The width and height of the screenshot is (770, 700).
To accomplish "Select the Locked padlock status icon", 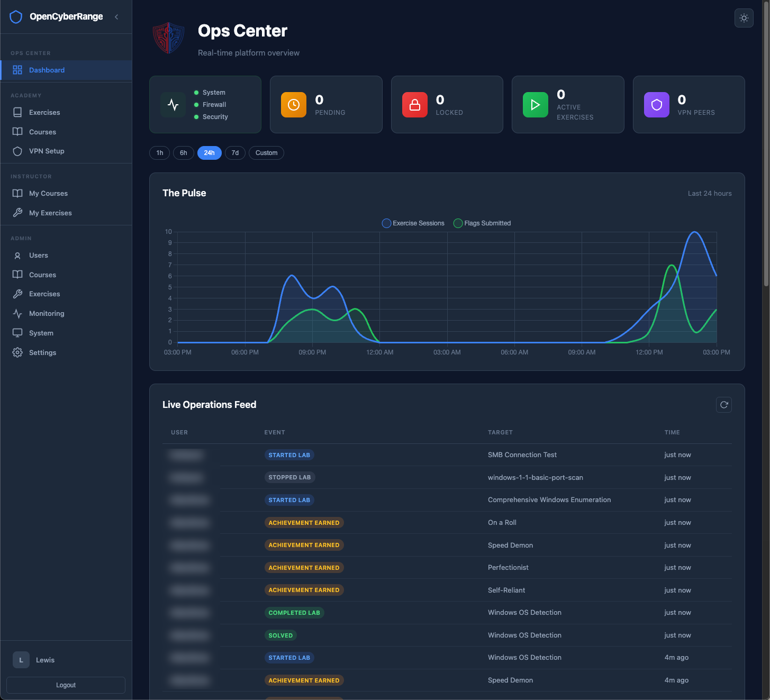I will click(x=414, y=104).
